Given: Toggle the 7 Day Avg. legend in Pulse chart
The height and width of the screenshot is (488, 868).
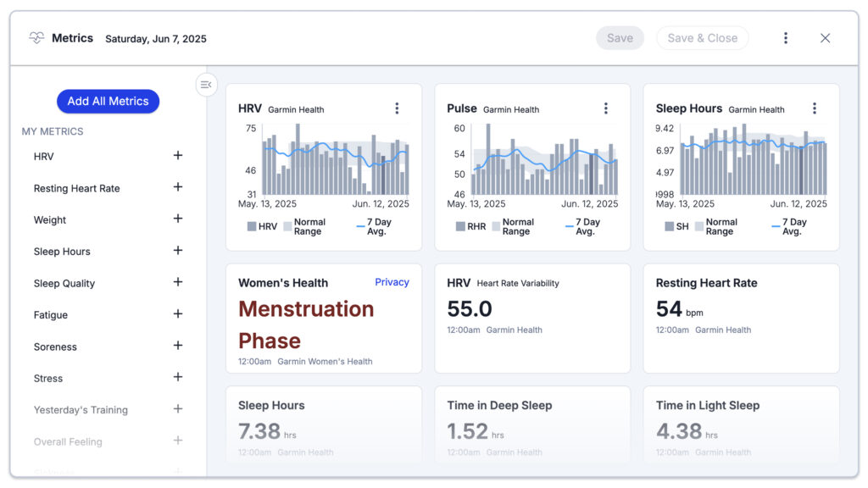Looking at the screenshot, I should pos(582,227).
